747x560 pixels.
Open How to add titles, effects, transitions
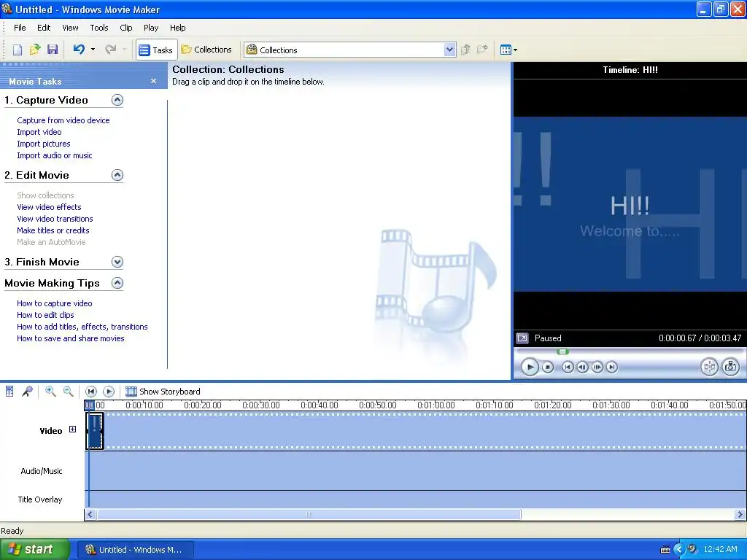pyautogui.click(x=82, y=327)
